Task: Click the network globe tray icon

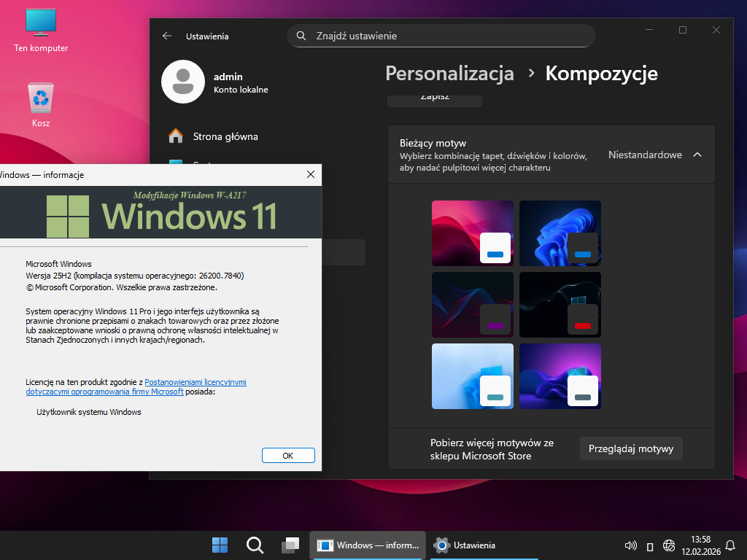Action: coord(669,545)
